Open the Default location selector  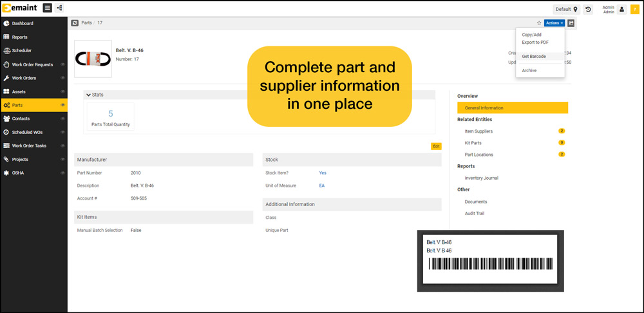567,10
